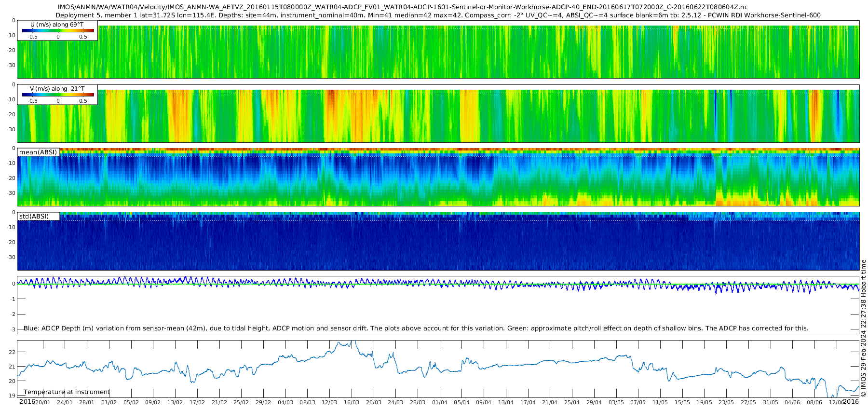Click the 2016 year label at the bottom left
This screenshot has width=868, height=410.
pos(27,402)
